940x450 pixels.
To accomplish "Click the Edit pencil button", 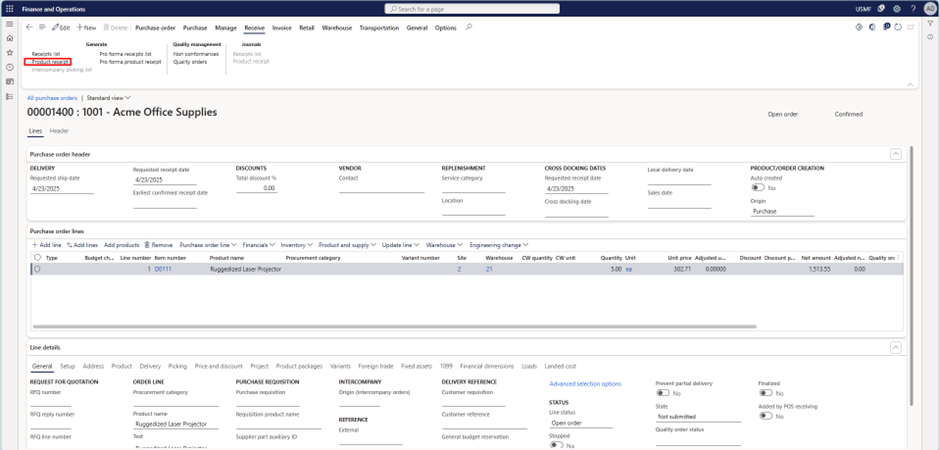I will click(61, 28).
